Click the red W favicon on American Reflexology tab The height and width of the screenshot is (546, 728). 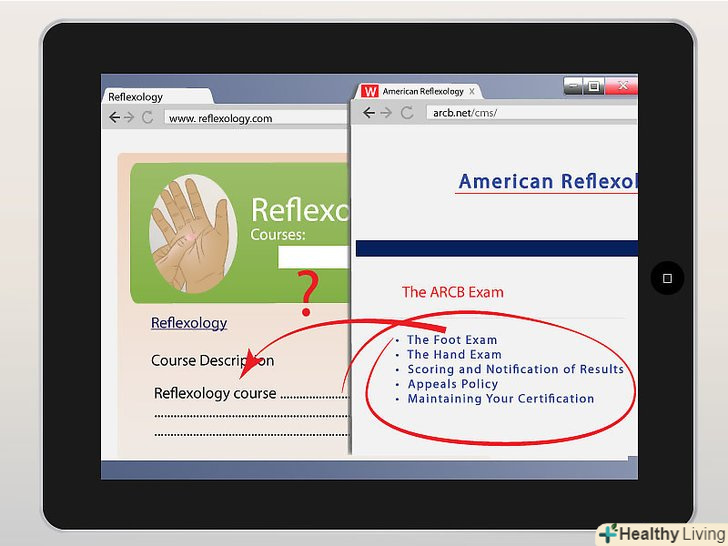click(x=370, y=91)
